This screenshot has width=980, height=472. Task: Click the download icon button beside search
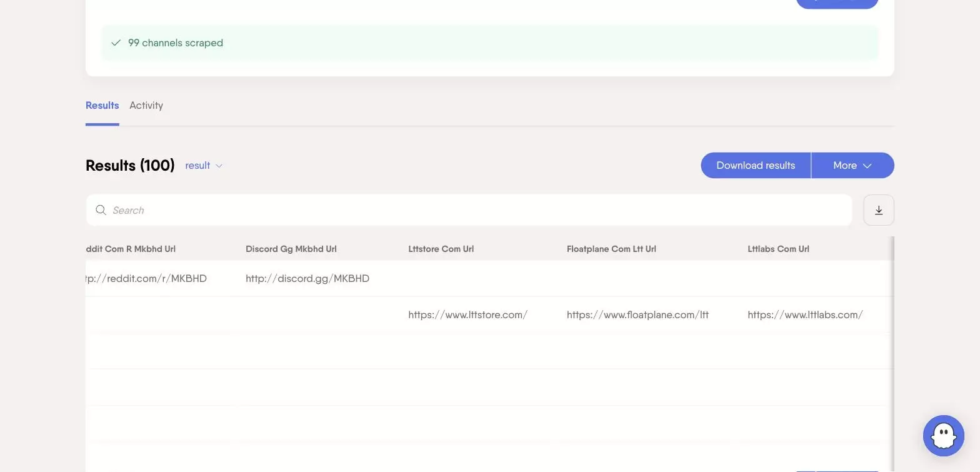(879, 210)
